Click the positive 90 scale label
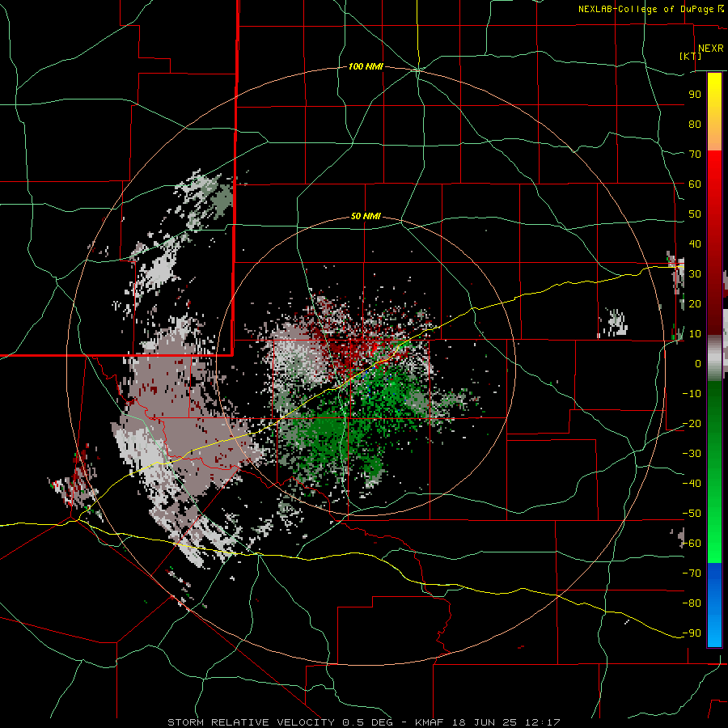This screenshot has width=728, height=728. tap(695, 95)
